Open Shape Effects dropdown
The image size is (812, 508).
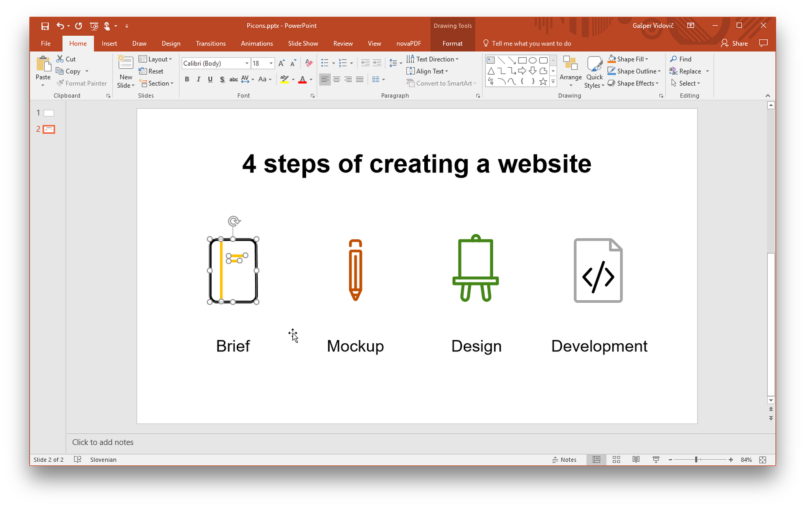click(x=633, y=83)
